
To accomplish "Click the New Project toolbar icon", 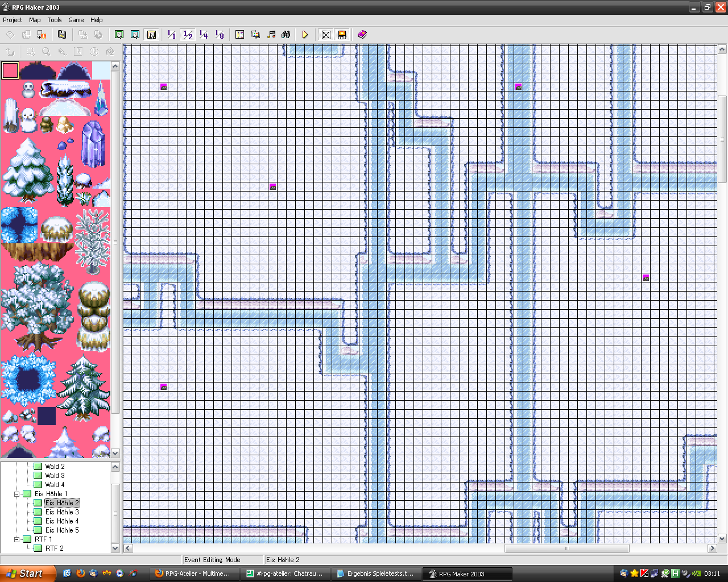I will (10, 35).
